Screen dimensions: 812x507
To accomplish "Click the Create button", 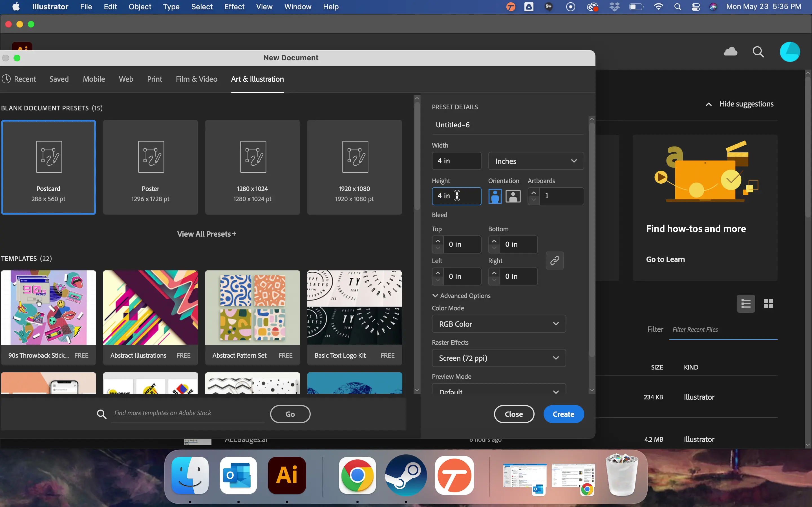I will click(x=564, y=414).
